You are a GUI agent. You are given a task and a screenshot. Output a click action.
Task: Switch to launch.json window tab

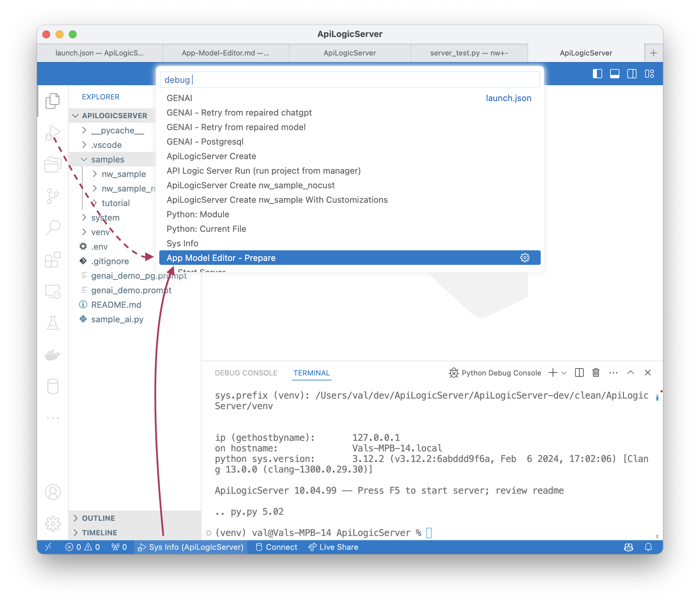tap(99, 53)
